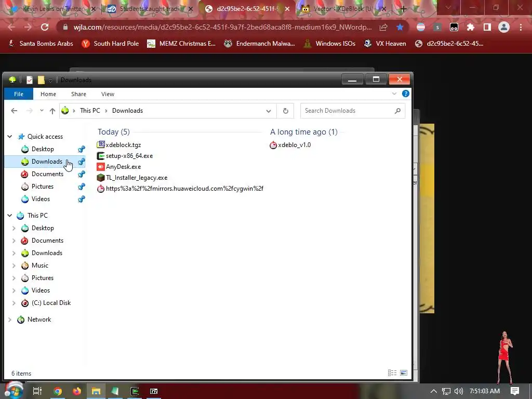Screen dimensions: 532x399
Task: Refresh the Downloads folder view
Action: click(x=285, y=111)
